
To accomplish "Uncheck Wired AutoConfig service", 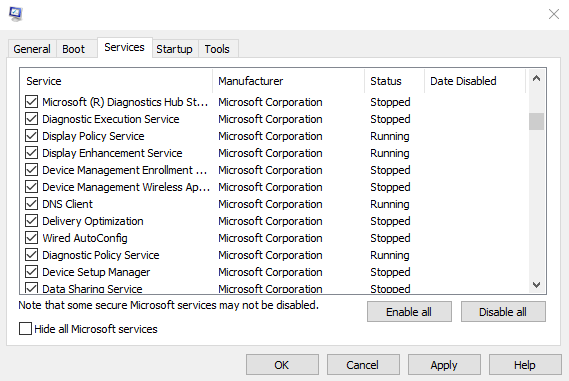I will (32, 238).
